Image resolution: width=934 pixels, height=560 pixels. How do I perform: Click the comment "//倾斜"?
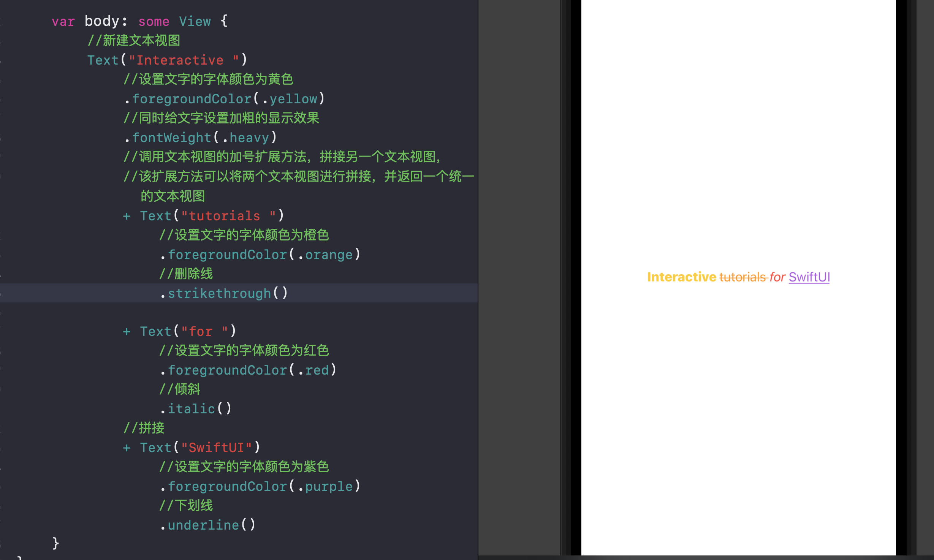179,389
